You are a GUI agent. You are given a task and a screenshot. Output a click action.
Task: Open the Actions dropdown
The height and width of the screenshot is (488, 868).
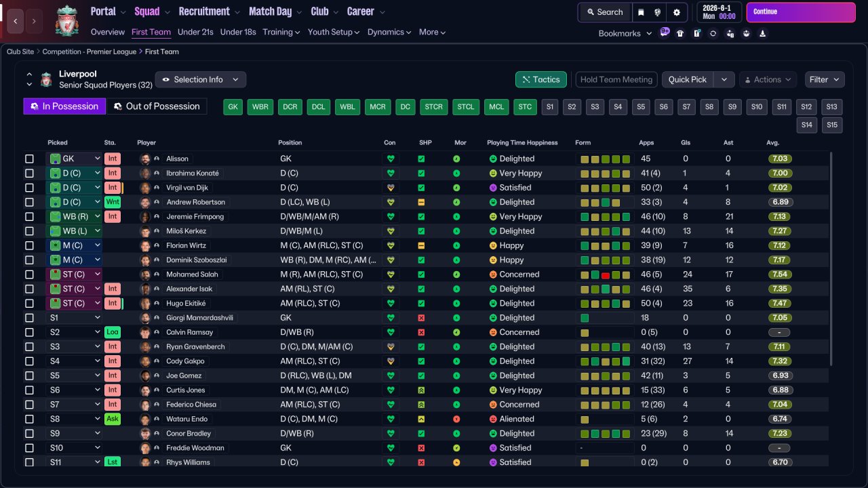pos(767,79)
